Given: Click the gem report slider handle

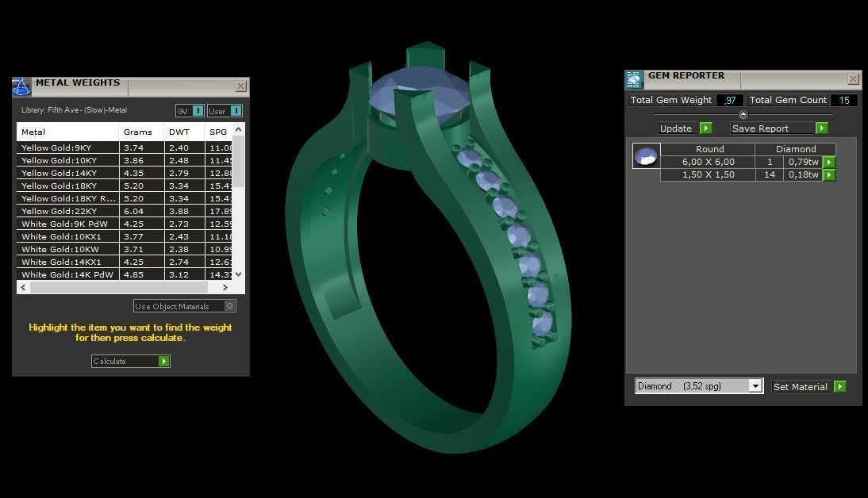Looking at the screenshot, I should coord(743,114).
